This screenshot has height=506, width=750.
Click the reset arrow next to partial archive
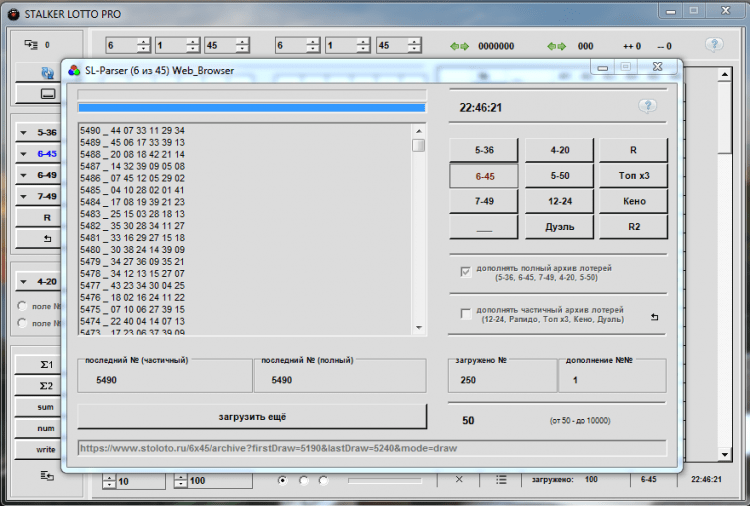655,317
